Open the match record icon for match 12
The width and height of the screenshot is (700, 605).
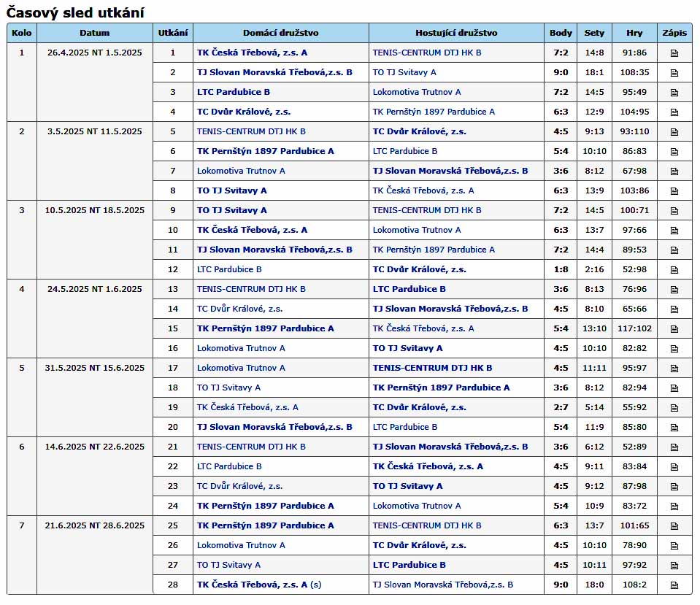point(674,270)
